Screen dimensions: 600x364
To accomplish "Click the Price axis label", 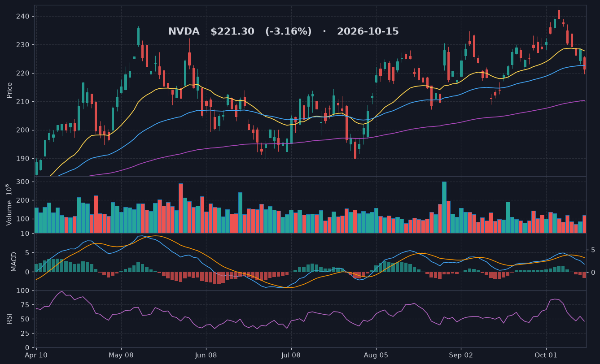I will coord(9,90).
